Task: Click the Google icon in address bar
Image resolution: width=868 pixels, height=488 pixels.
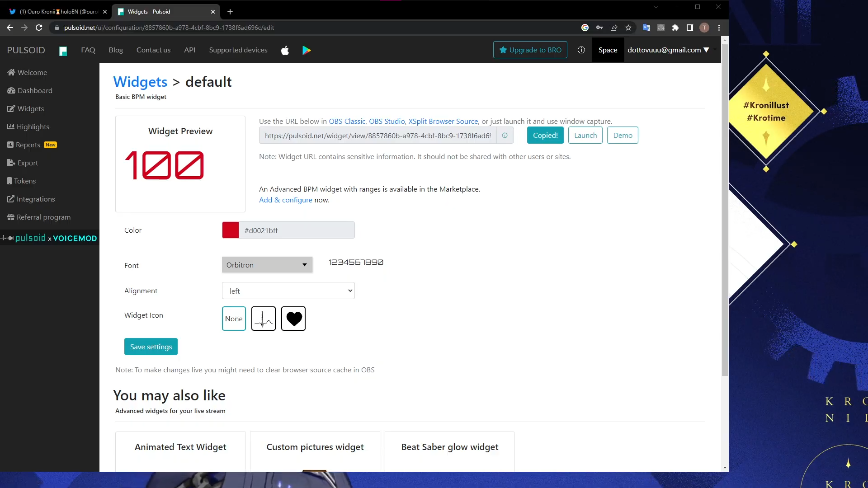Action: pyautogui.click(x=585, y=28)
